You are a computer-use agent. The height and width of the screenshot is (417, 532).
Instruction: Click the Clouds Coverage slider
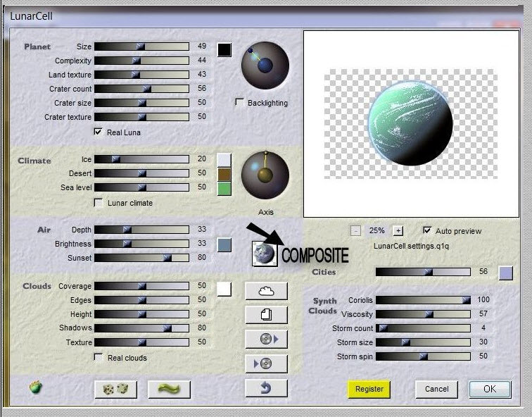(141, 286)
